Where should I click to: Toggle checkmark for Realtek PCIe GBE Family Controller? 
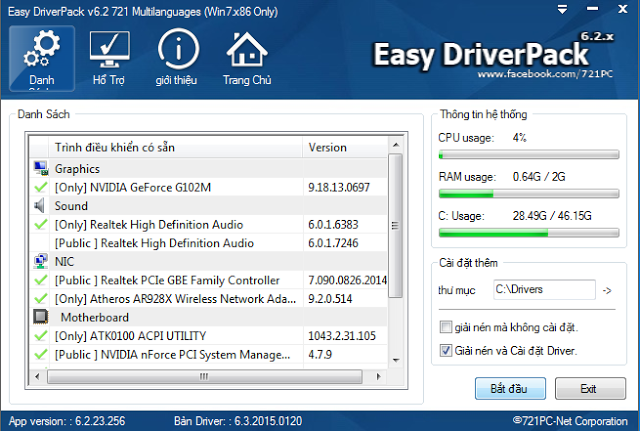40,280
